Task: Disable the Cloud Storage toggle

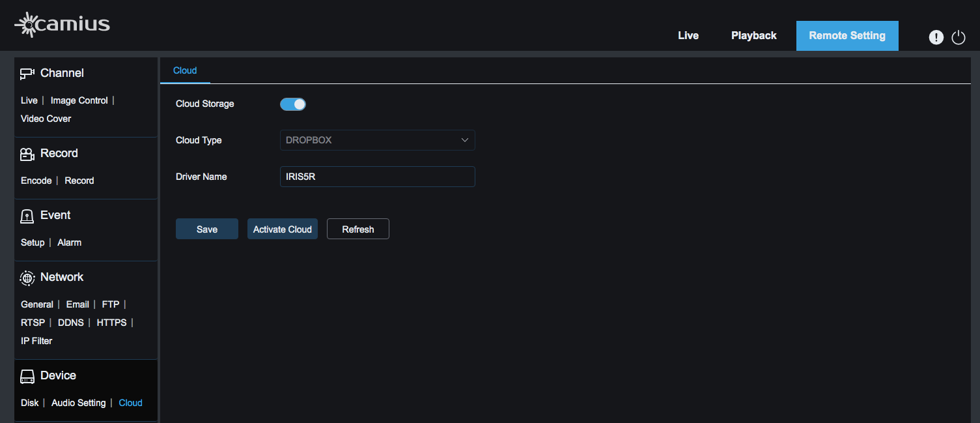Action: (293, 104)
